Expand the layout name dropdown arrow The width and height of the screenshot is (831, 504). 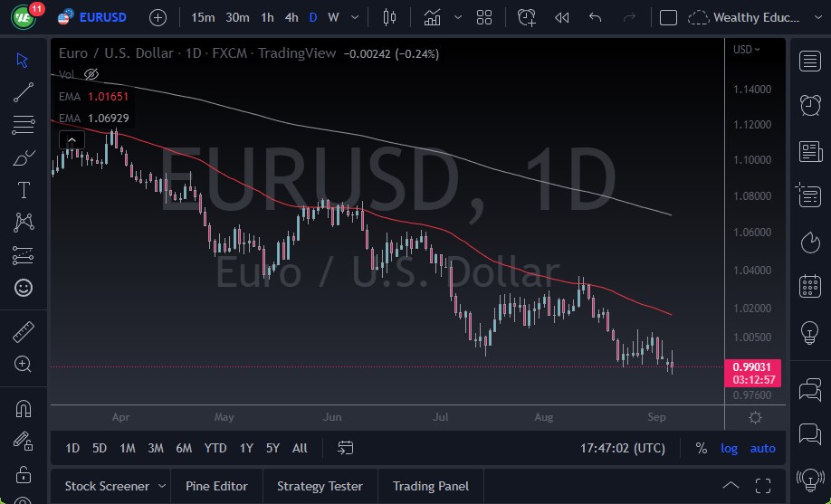pos(817,17)
